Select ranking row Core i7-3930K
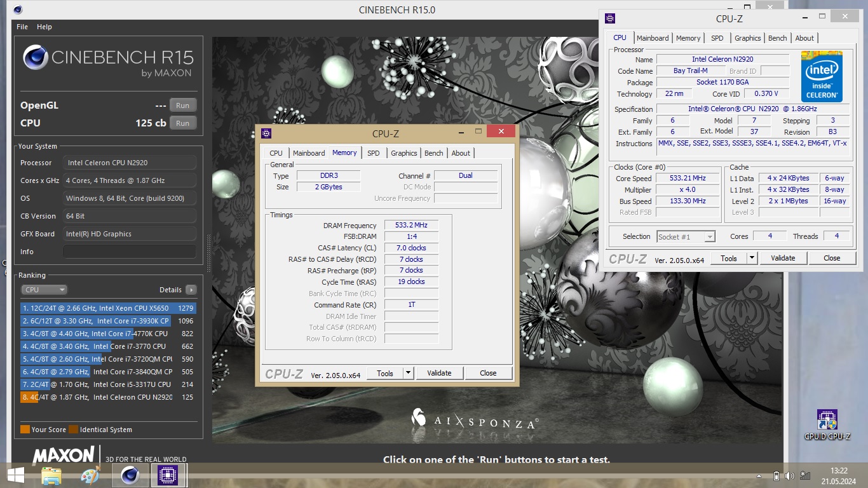This screenshot has height=488, width=868. tap(108, 321)
